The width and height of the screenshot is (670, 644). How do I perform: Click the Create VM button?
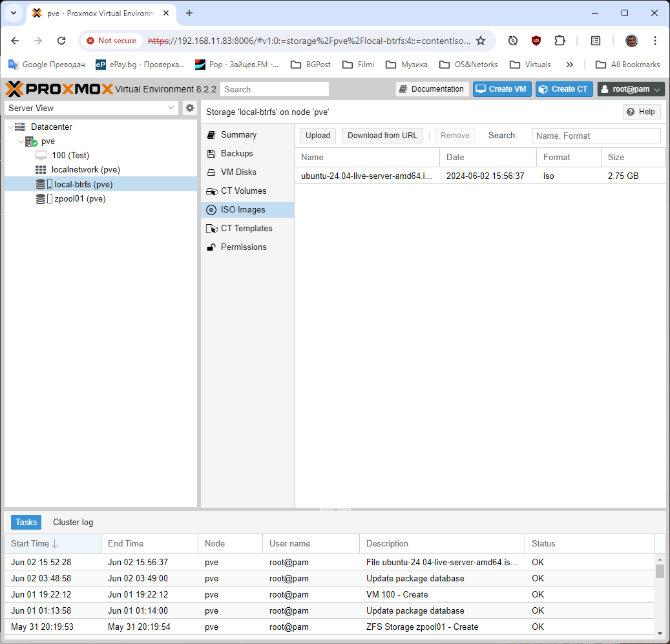502,89
